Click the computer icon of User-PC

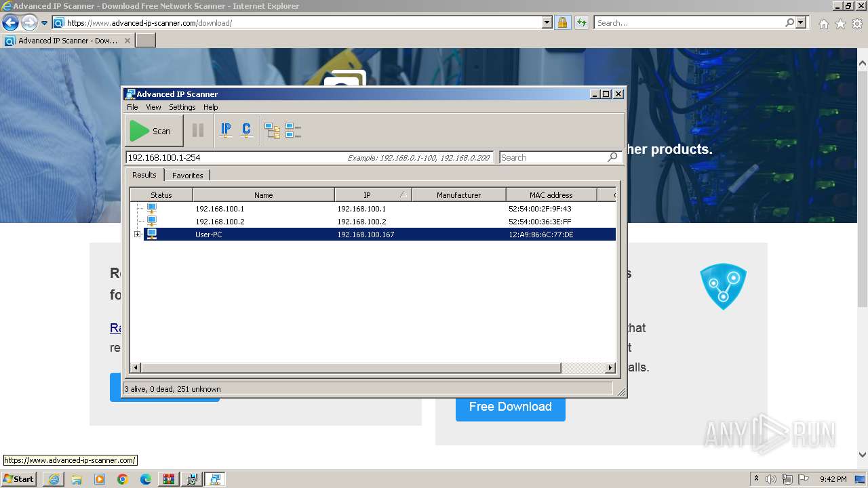click(x=152, y=235)
